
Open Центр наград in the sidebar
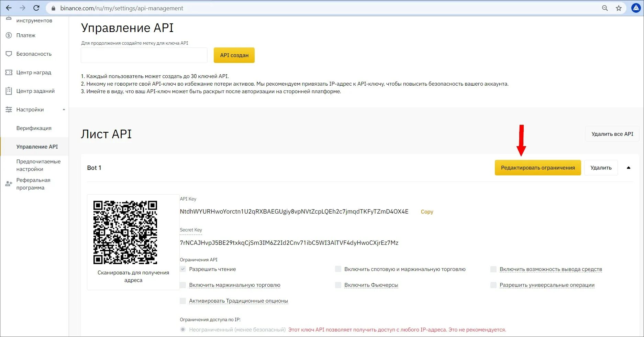click(34, 72)
